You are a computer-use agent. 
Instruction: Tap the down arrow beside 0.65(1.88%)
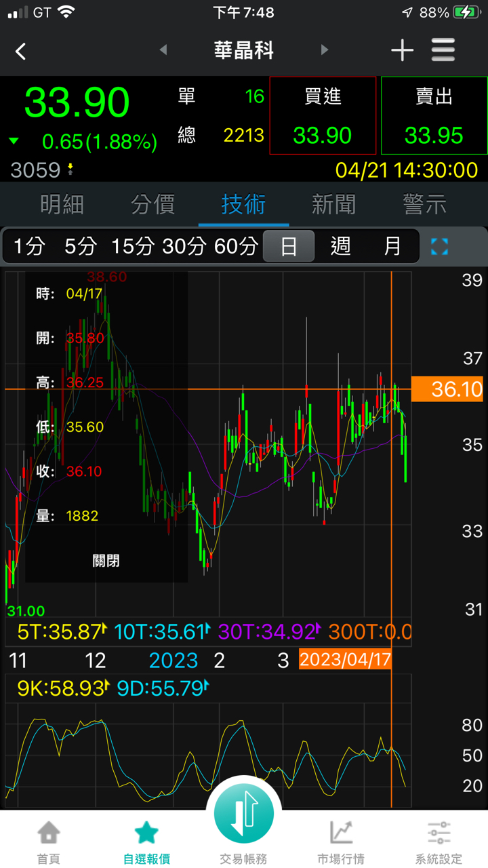click(x=14, y=141)
